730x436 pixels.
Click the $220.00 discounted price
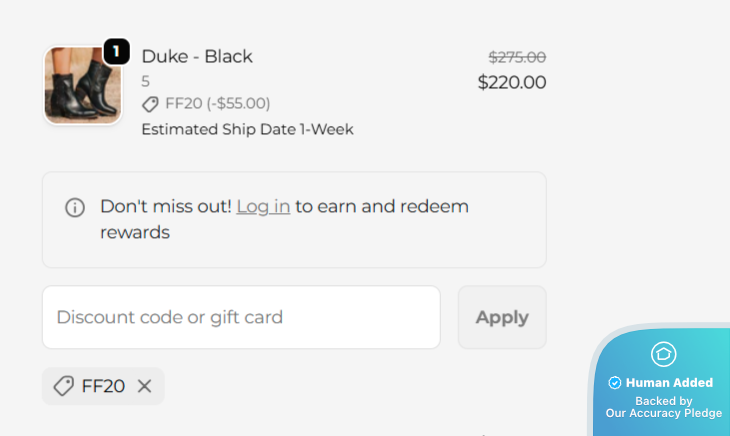(512, 82)
